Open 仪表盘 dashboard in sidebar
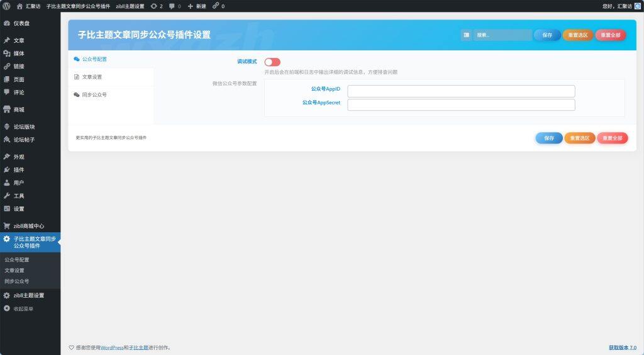This screenshot has width=644, height=355. (30, 23)
